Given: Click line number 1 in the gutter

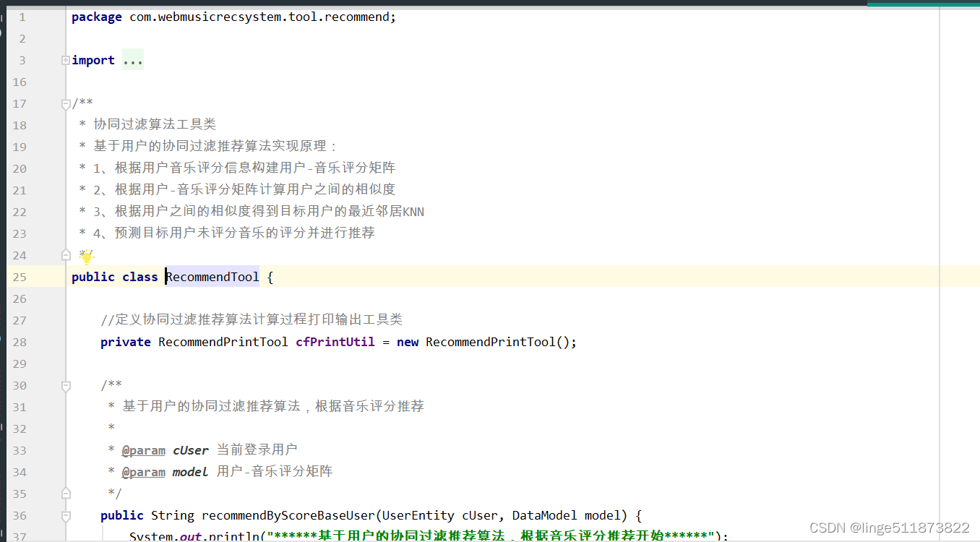Looking at the screenshot, I should pos(22,17).
